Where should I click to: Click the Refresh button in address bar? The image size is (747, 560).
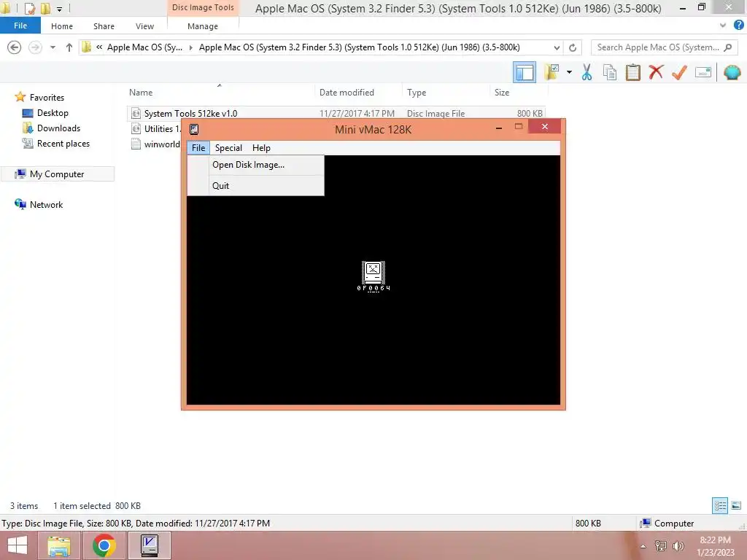tap(573, 47)
